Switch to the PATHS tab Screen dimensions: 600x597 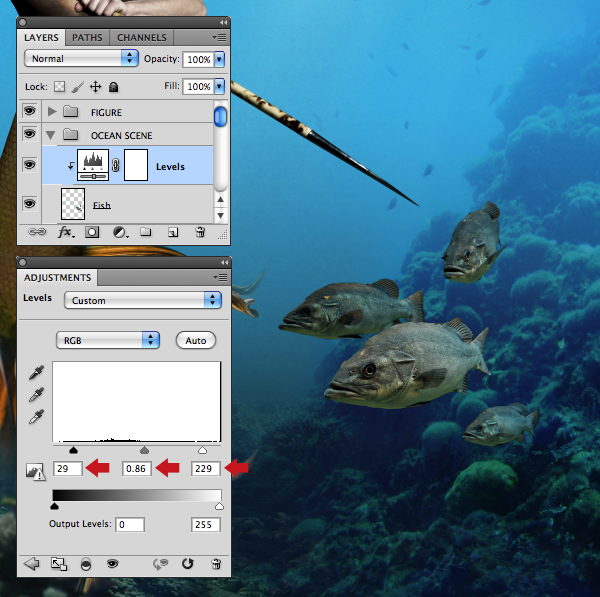(x=87, y=38)
